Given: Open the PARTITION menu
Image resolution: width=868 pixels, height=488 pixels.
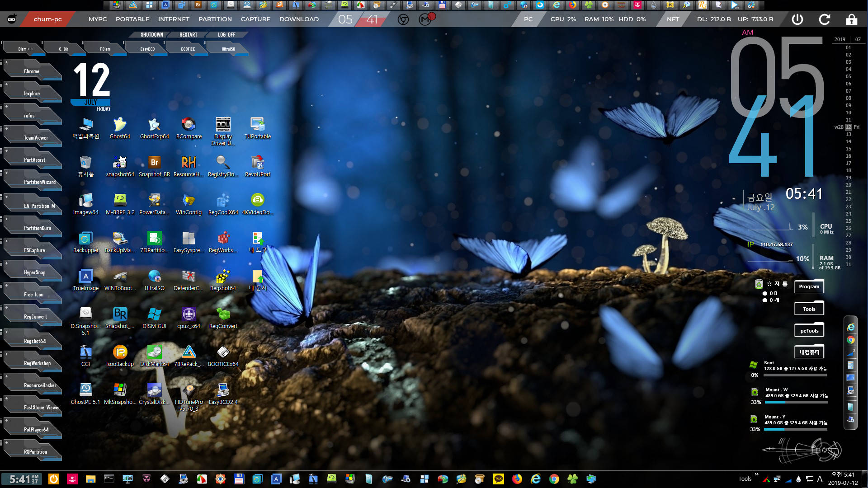Looking at the screenshot, I should point(215,19).
